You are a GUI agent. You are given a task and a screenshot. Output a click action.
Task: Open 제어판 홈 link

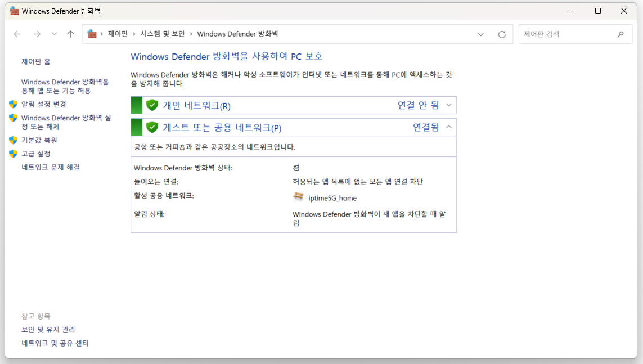coord(35,61)
